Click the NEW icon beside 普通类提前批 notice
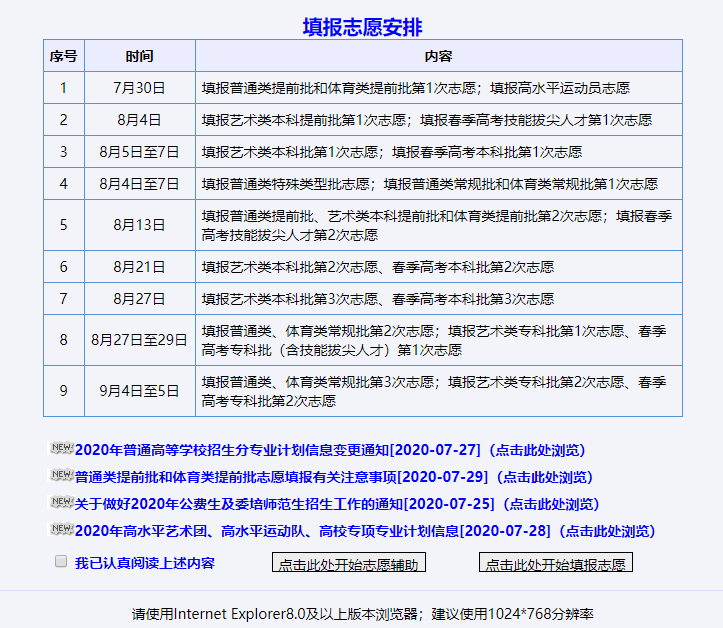The height and width of the screenshot is (628, 723). 61,476
